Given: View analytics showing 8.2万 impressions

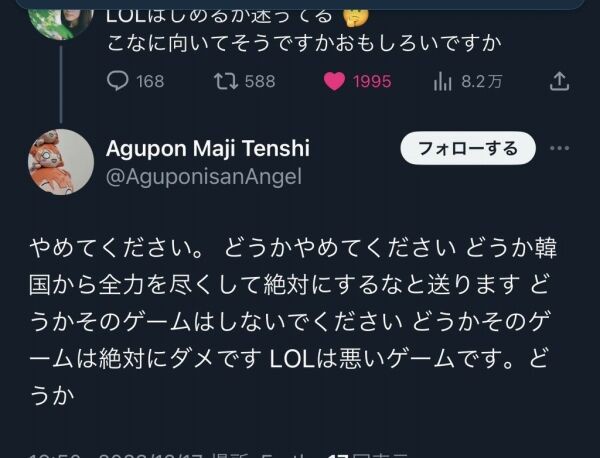Looking at the screenshot, I should 442,81.
